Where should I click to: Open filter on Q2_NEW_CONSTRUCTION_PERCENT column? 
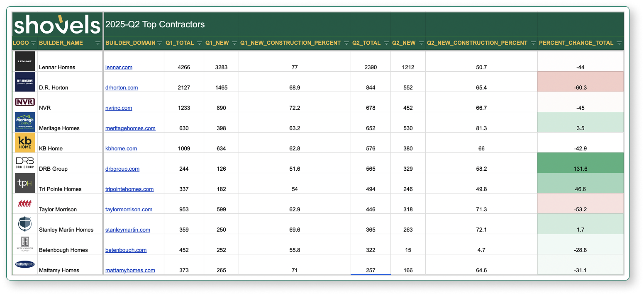click(x=533, y=43)
